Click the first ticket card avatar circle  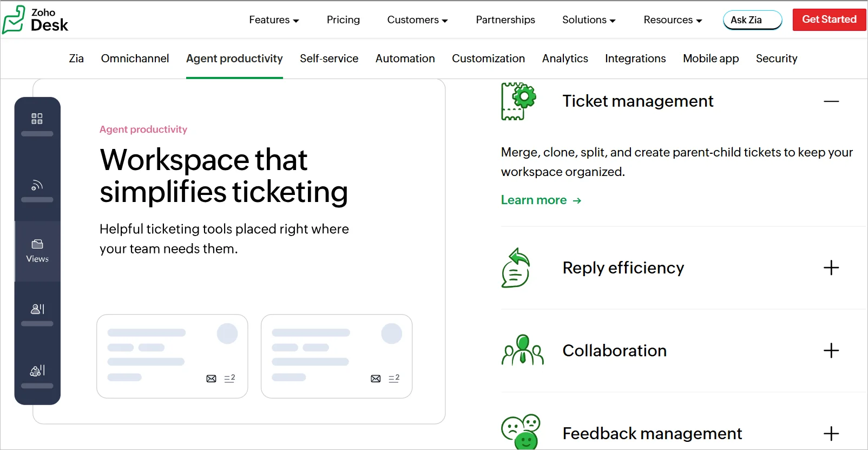[x=227, y=334]
